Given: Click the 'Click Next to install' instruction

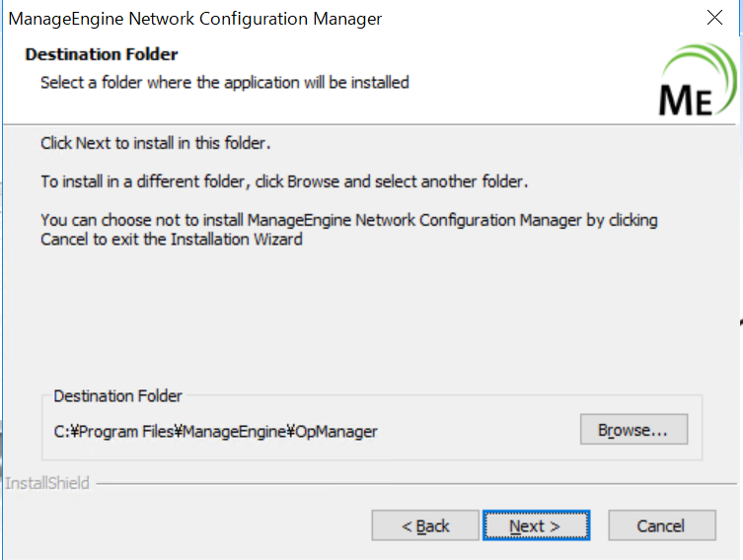Looking at the screenshot, I should coord(155,144).
